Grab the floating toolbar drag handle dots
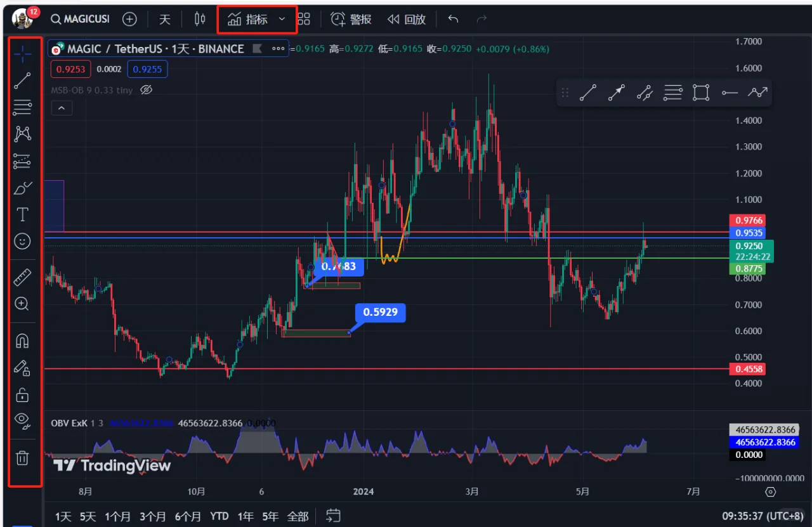812x527 pixels. (x=565, y=93)
